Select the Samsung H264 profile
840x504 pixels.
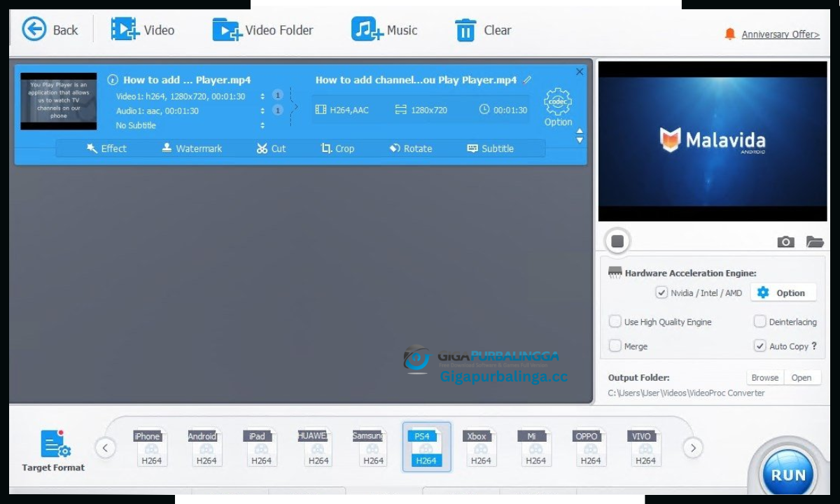coord(370,447)
